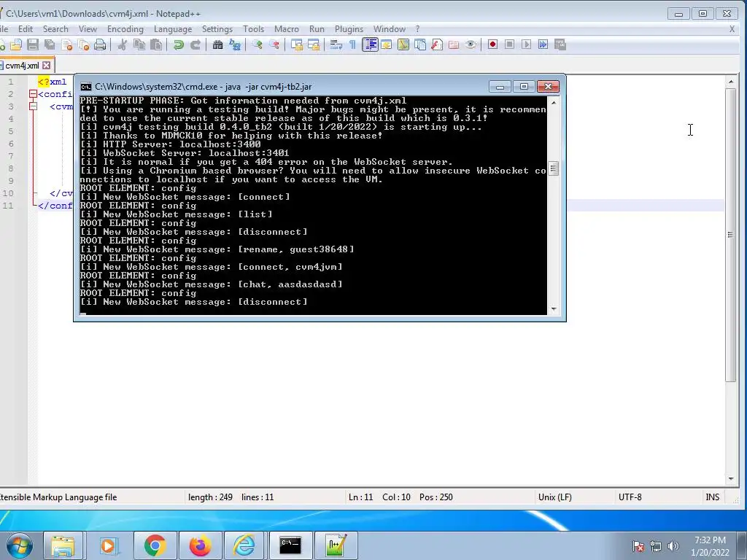This screenshot has height=560, width=747.
Task: Open Internet Explorer from the taskbar
Action: (x=244, y=545)
